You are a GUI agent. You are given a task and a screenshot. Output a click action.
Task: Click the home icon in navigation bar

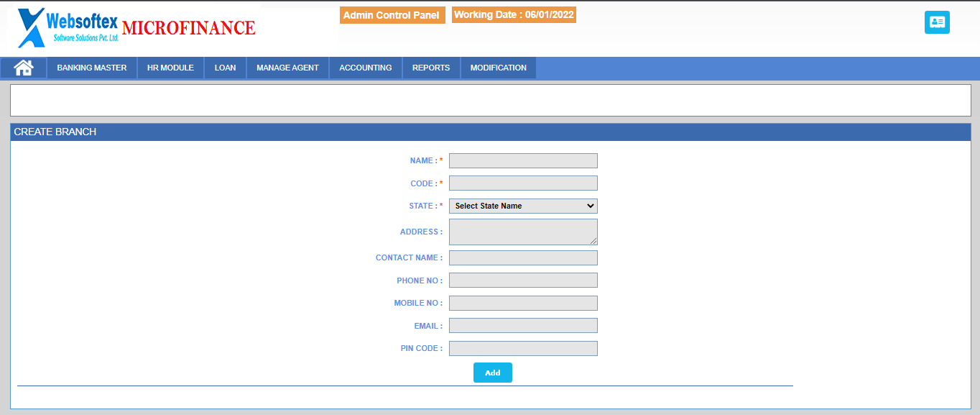[x=24, y=68]
